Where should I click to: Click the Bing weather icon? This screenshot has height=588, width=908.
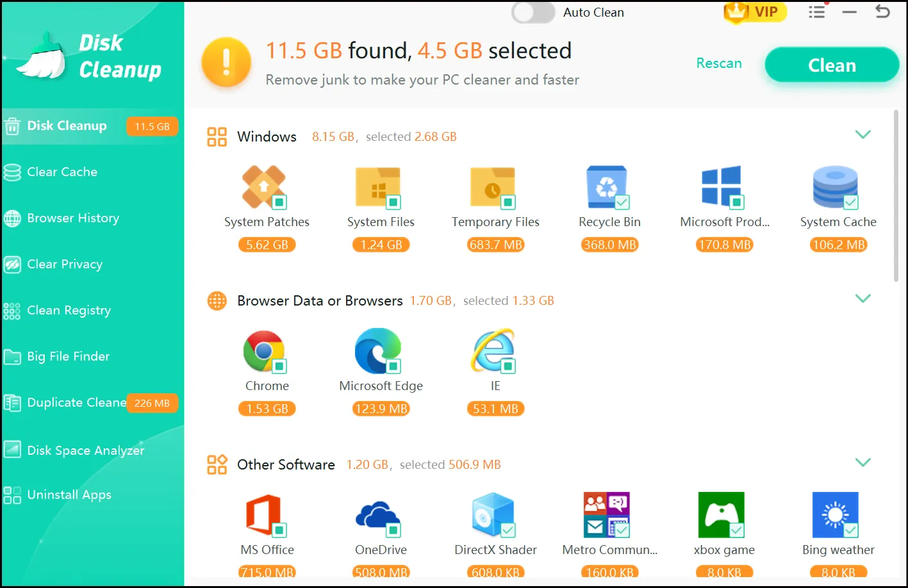point(836,515)
